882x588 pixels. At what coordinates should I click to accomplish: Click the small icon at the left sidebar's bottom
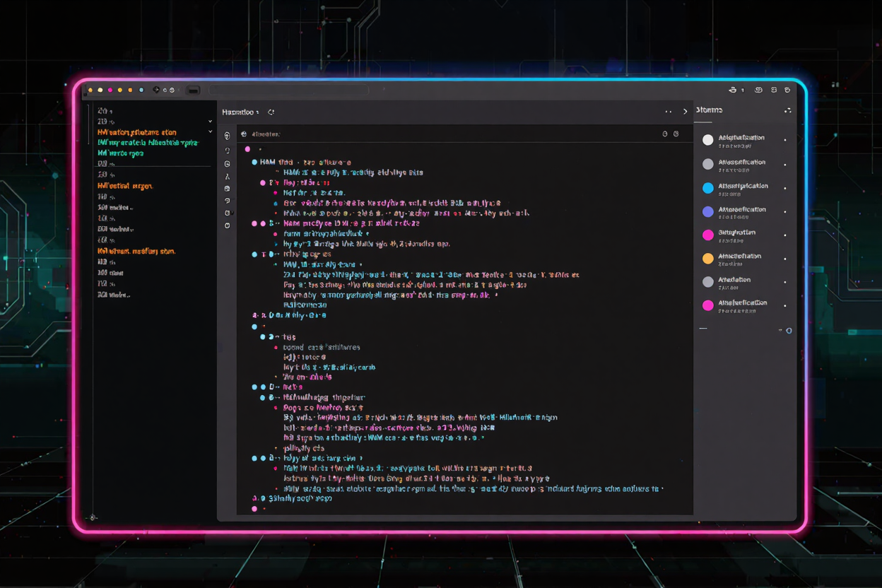[x=93, y=518]
